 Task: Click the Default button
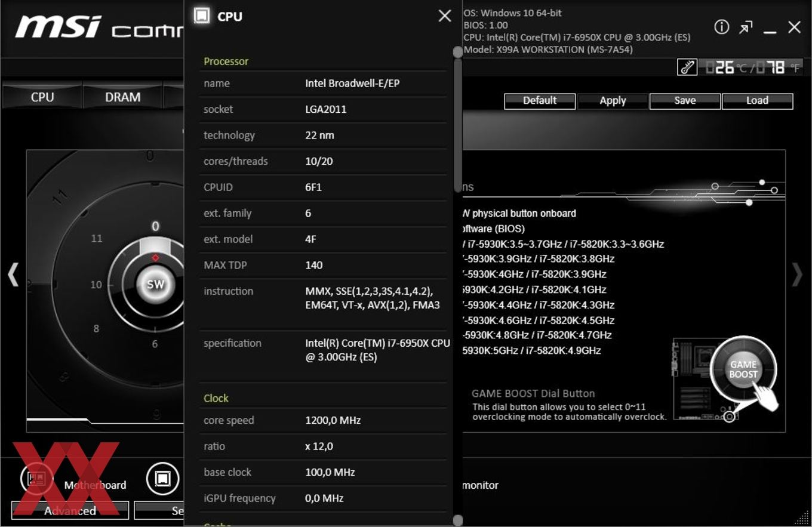pos(540,101)
